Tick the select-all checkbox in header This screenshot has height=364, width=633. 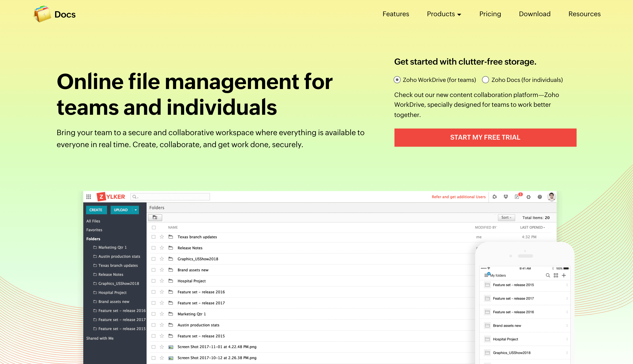pyautogui.click(x=154, y=227)
